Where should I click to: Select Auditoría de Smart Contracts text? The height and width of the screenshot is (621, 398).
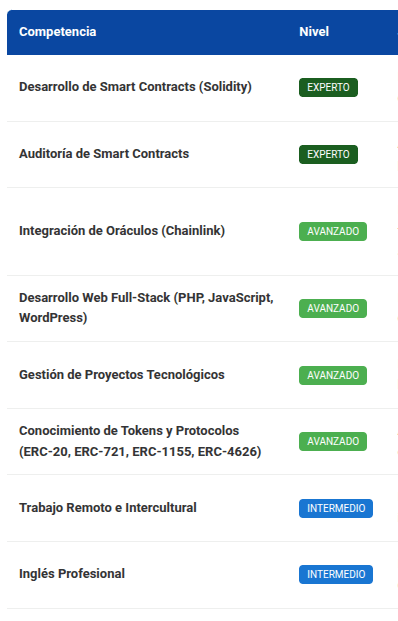104,154
